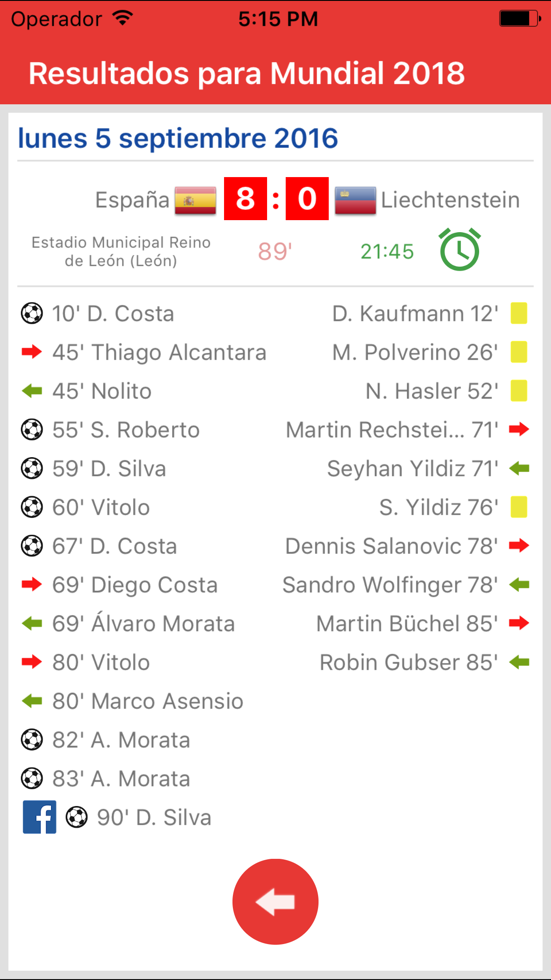Tap red substitution arrow for Thiago Alcantara
551x980 pixels.
[32, 352]
